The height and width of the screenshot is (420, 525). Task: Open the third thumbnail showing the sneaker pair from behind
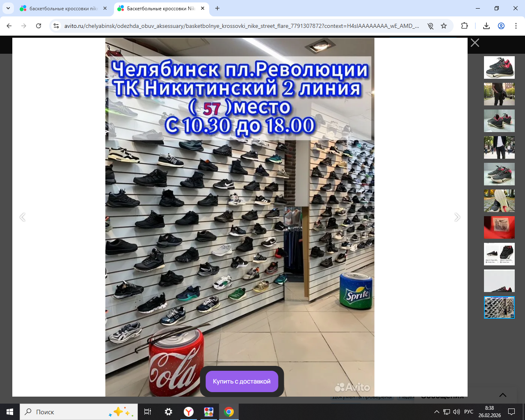coord(499,121)
